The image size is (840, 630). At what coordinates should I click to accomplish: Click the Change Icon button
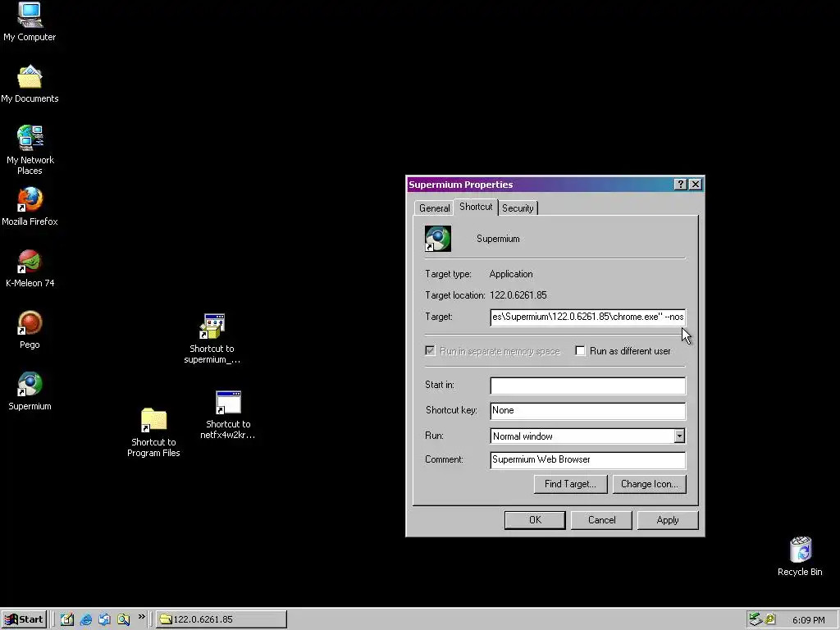click(x=650, y=484)
